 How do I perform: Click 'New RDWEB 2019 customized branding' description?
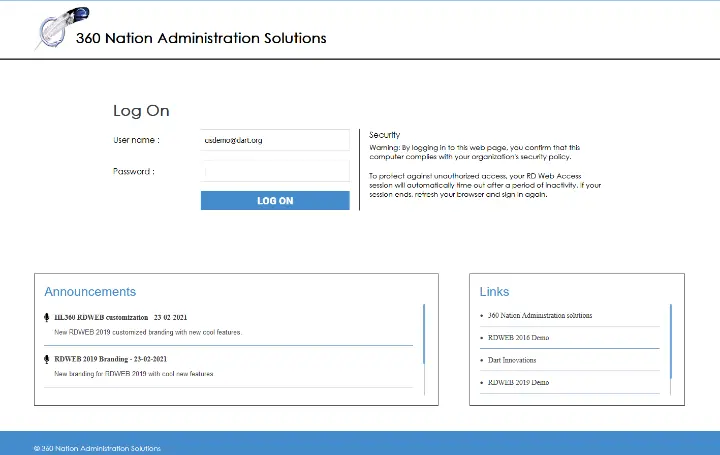(x=148, y=332)
